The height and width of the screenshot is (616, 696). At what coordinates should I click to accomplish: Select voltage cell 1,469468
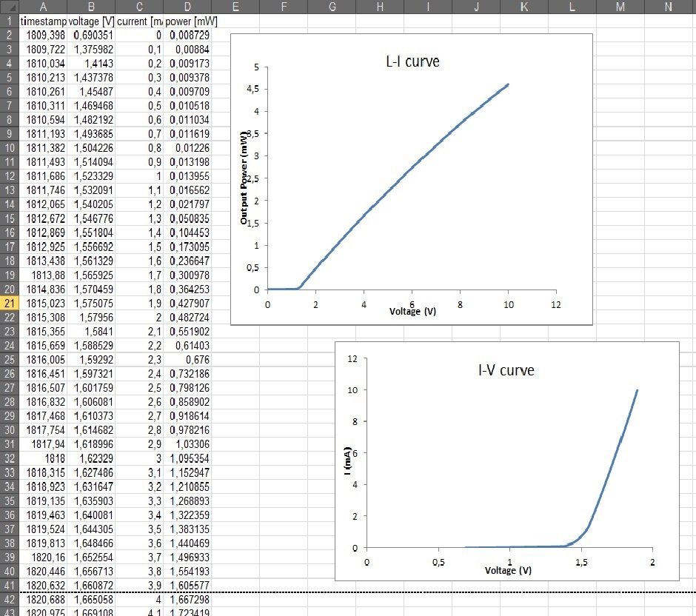pos(91,106)
